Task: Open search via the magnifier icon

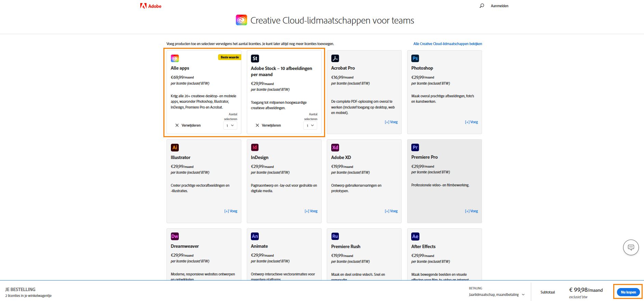Action: (x=482, y=6)
